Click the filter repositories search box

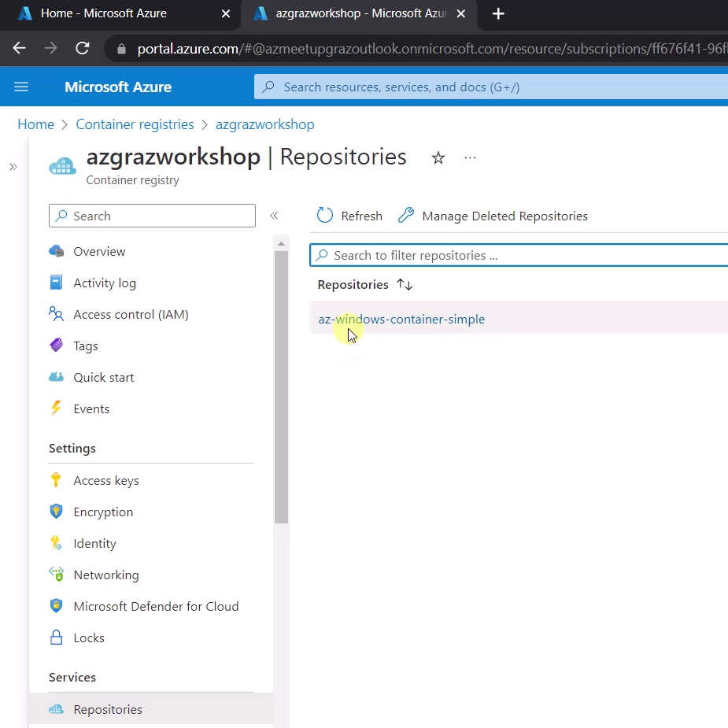(x=519, y=255)
